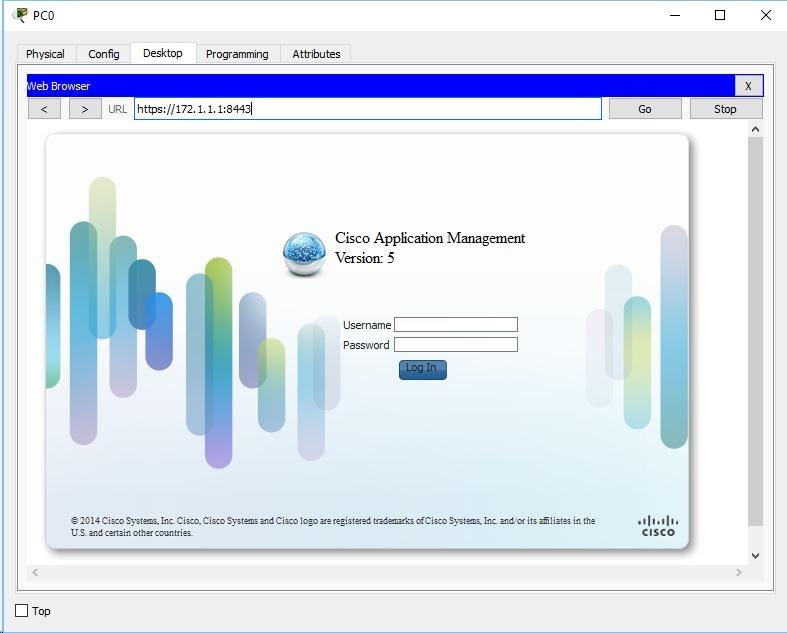Go back using the < browser button
The image size is (787, 633).
click(44, 109)
